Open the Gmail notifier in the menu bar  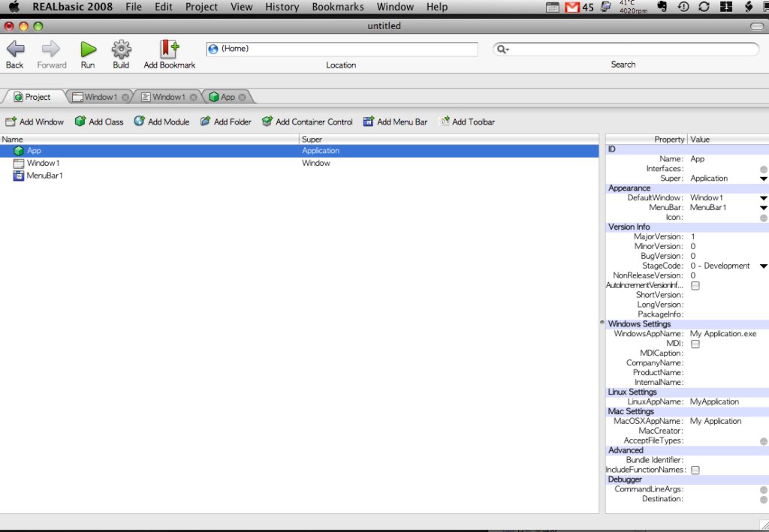(x=571, y=8)
